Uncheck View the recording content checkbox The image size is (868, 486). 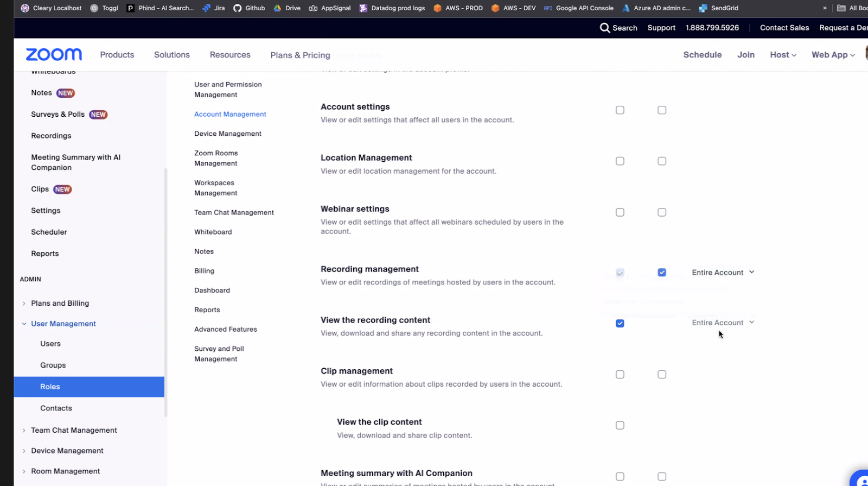[620, 324]
